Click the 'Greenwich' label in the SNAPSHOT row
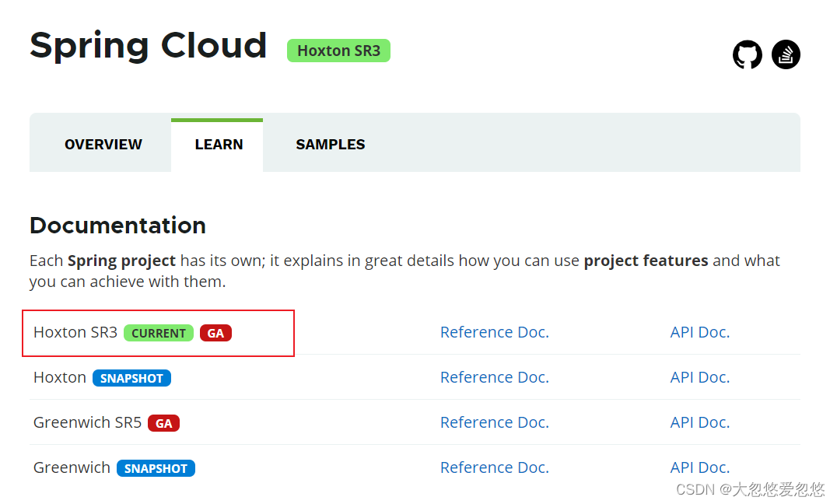This screenshot has width=837, height=504. [x=72, y=467]
